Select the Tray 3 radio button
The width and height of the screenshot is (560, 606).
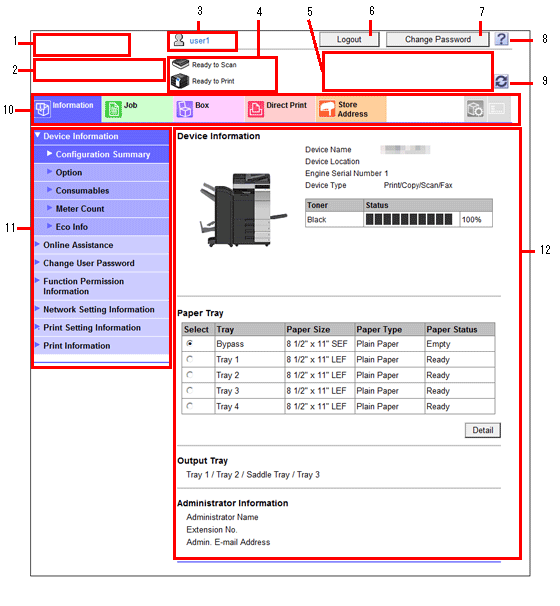click(190, 390)
